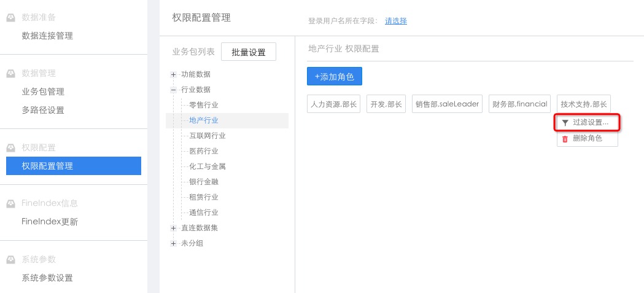Select 零售行业 in the package tree

pyautogui.click(x=204, y=105)
